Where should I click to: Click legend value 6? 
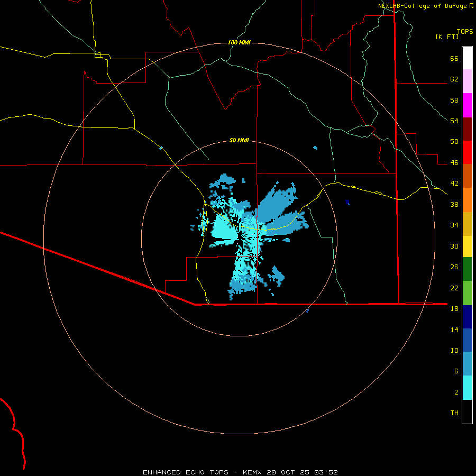point(456,371)
